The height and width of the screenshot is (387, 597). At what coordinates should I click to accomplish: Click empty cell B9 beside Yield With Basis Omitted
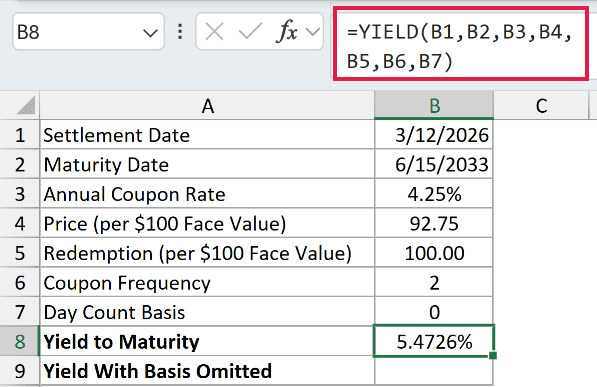point(434,371)
